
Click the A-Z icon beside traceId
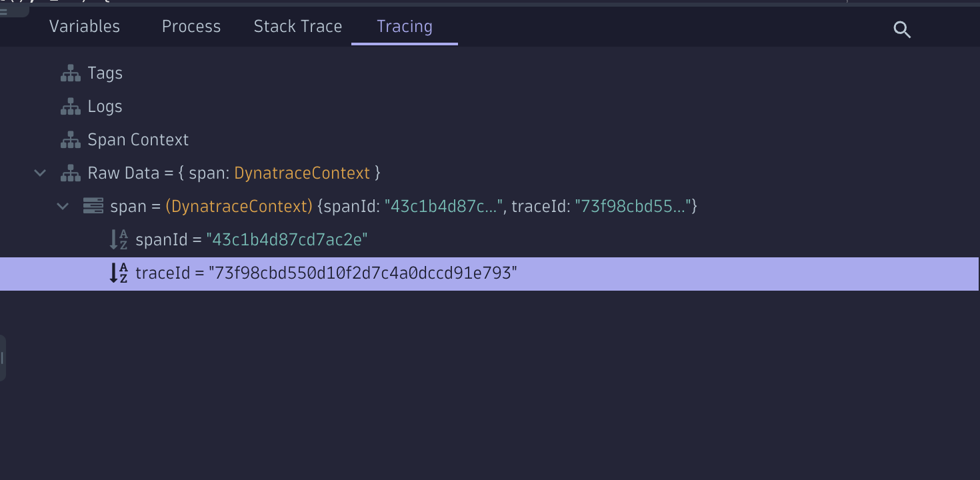pos(119,273)
